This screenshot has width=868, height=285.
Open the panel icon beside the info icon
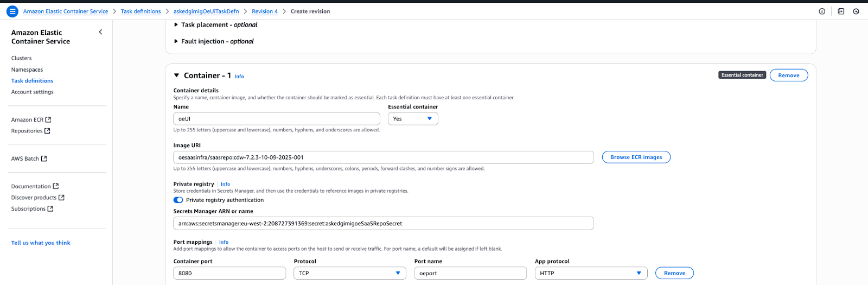pyautogui.click(x=841, y=11)
